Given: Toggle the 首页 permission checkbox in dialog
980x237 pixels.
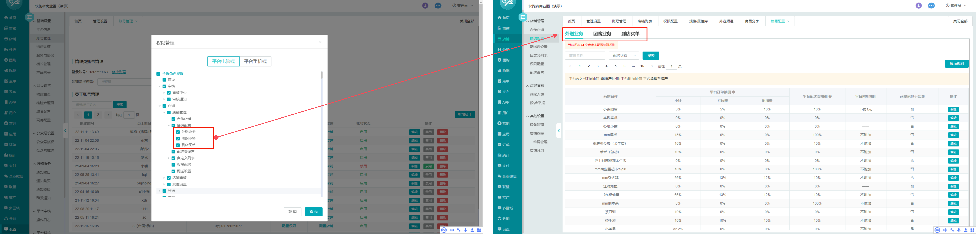Looking at the screenshot, I should [x=164, y=80].
